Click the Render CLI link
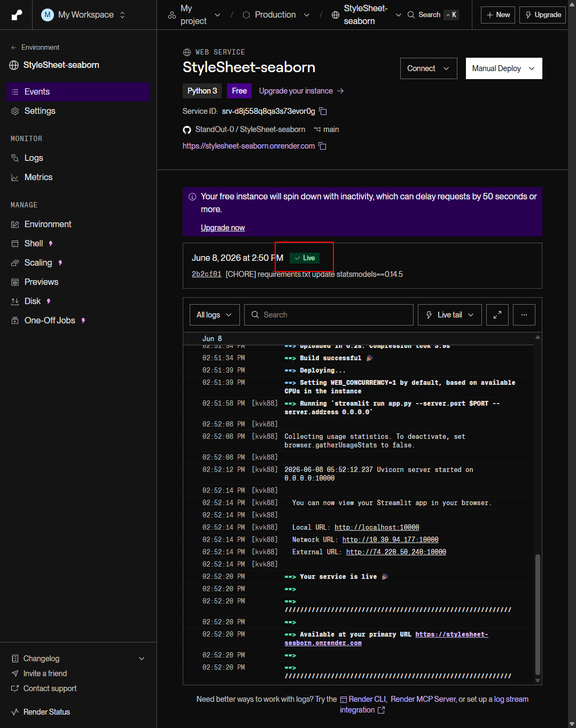 click(x=363, y=699)
